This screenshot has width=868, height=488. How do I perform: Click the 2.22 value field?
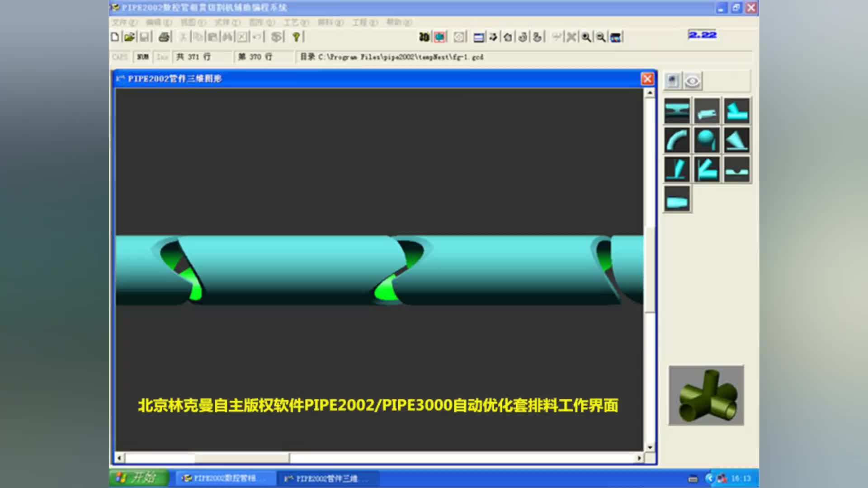(x=703, y=35)
